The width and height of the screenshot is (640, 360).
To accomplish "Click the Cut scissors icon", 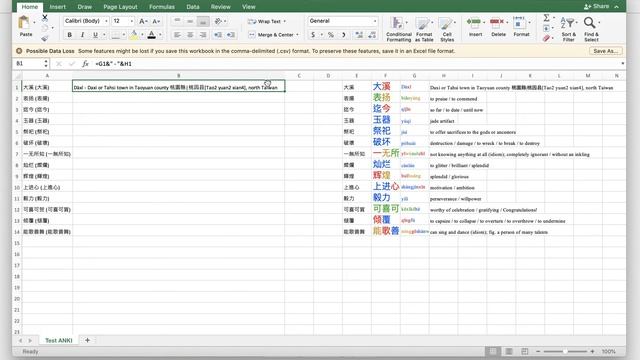I will click(45, 18).
